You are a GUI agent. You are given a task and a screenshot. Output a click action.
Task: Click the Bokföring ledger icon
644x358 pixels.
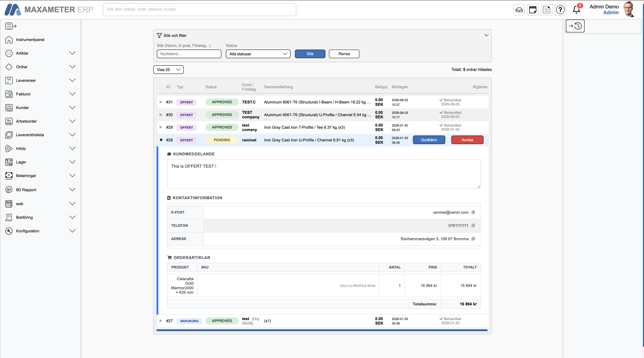point(9,217)
